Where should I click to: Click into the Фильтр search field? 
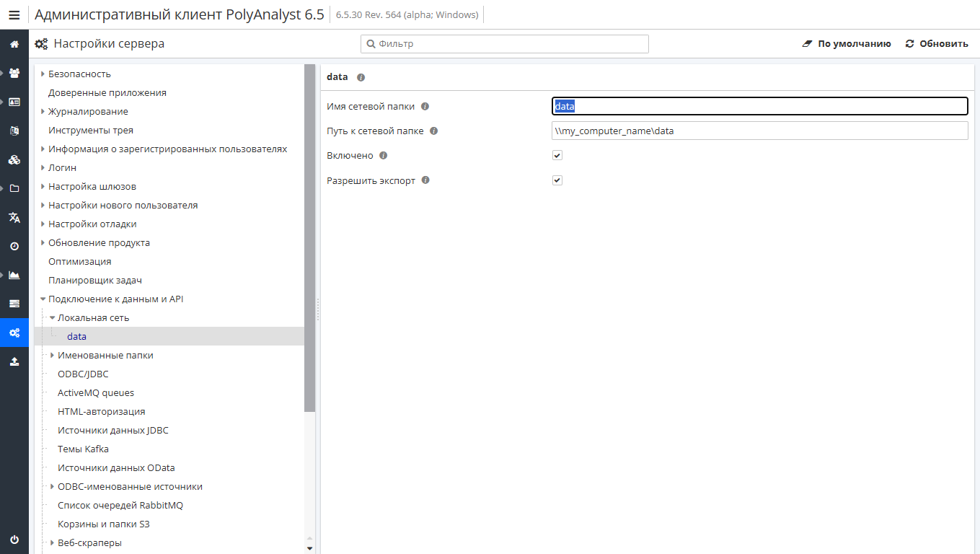click(505, 44)
